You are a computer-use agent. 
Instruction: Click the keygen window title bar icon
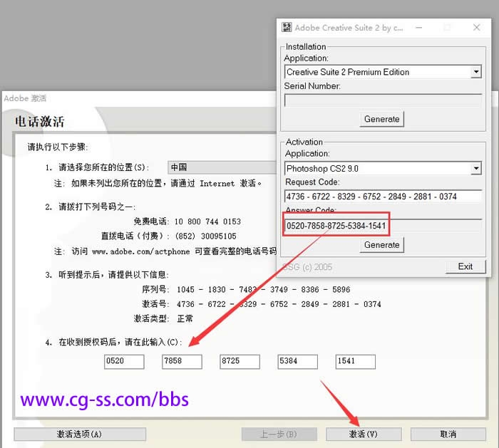pyautogui.click(x=287, y=28)
